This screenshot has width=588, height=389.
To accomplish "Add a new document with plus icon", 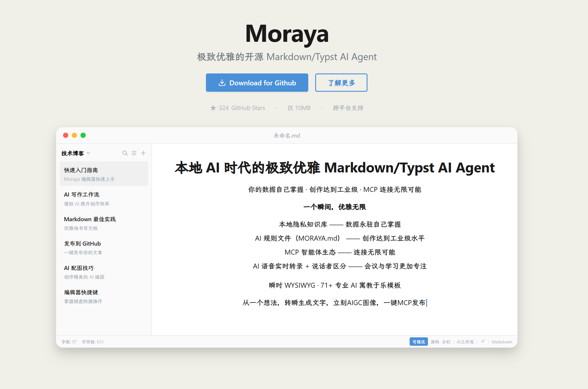I will [x=143, y=153].
